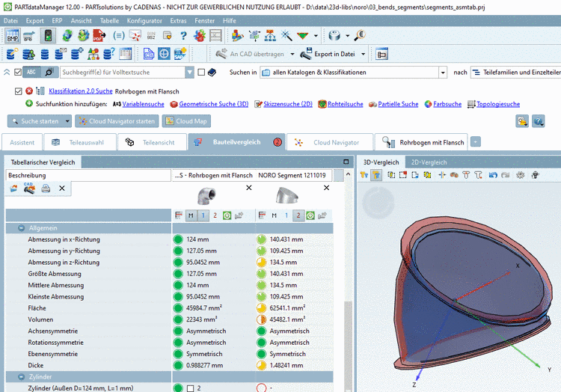Image resolution: width=561 pixels, height=392 pixels.
Task: Click the full-text search input field
Action: click(x=123, y=73)
